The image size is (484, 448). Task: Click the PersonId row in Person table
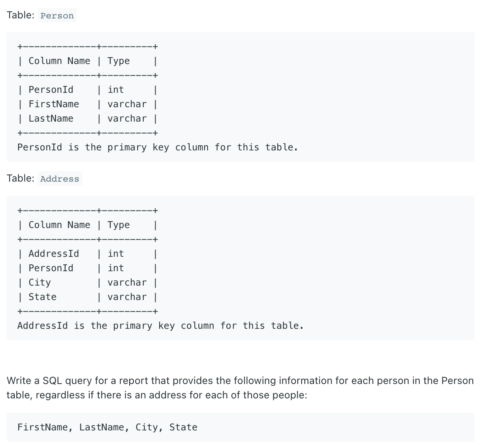(51, 90)
